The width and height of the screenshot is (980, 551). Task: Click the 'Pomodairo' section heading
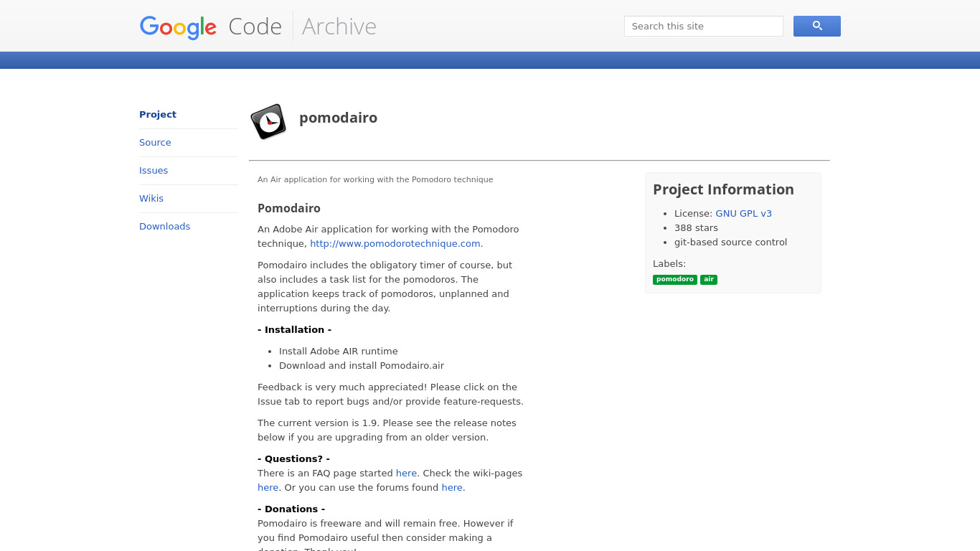pos(289,208)
